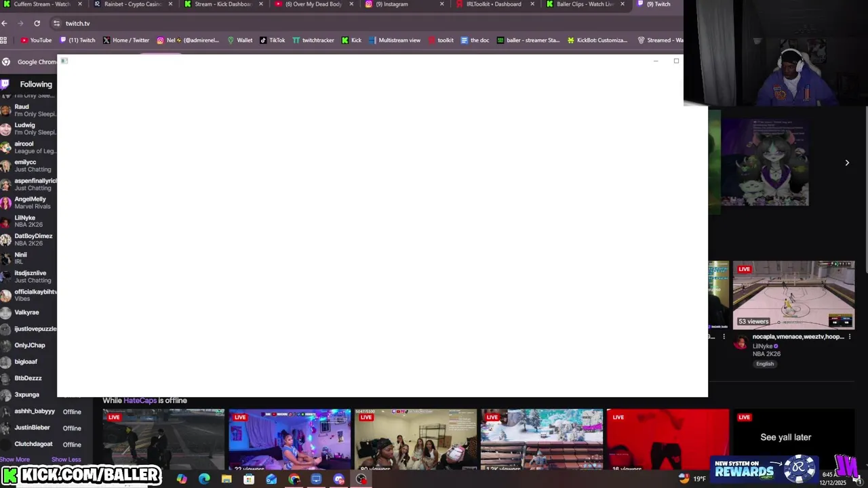The width and height of the screenshot is (868, 488).
Task: Open the doc bookmark
Action: (475, 40)
